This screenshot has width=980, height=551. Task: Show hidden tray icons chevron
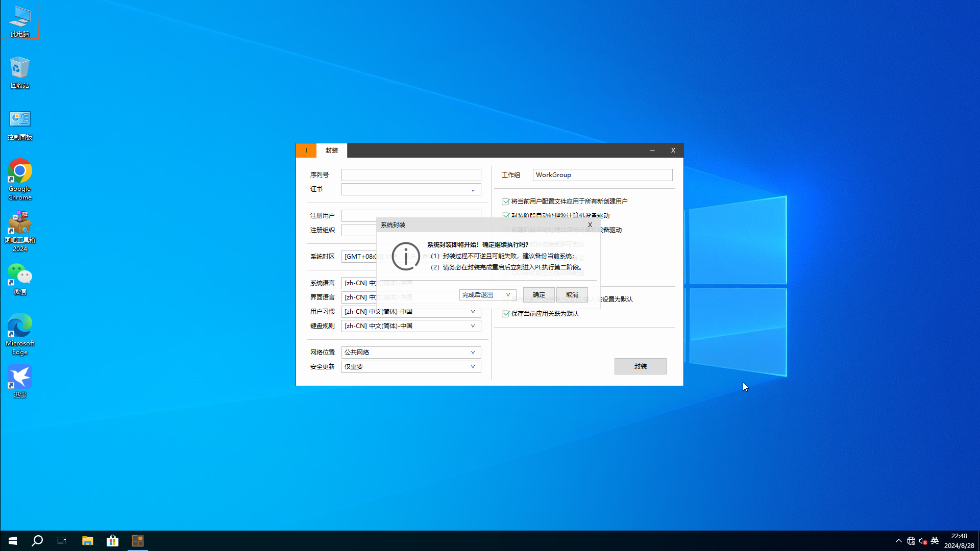pos(898,541)
